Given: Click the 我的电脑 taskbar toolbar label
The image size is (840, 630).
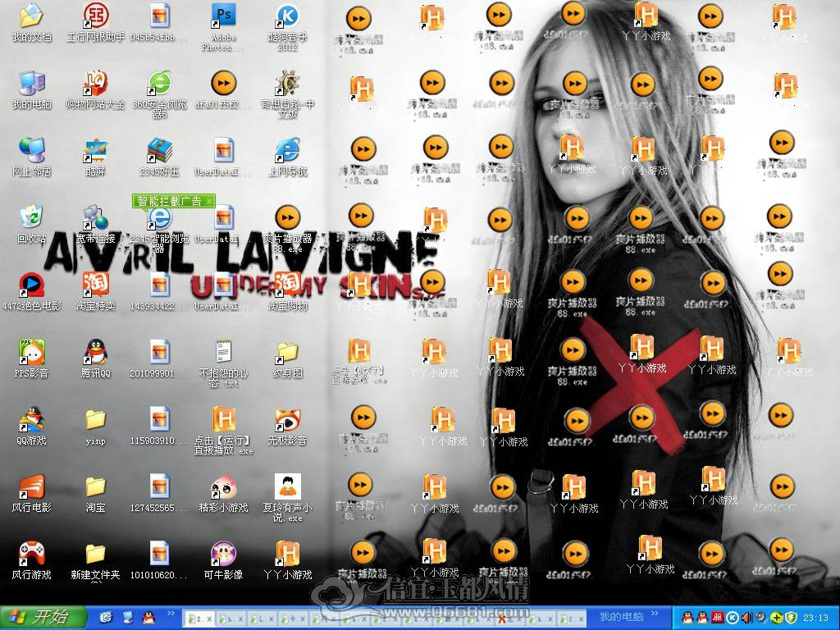Looking at the screenshot, I should click(622, 617).
